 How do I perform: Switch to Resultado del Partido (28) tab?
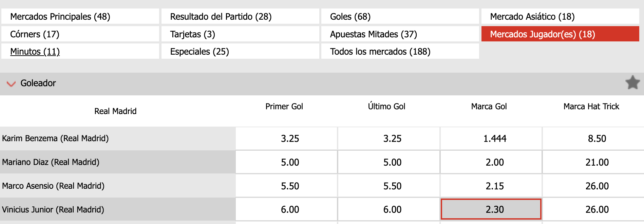(240, 17)
